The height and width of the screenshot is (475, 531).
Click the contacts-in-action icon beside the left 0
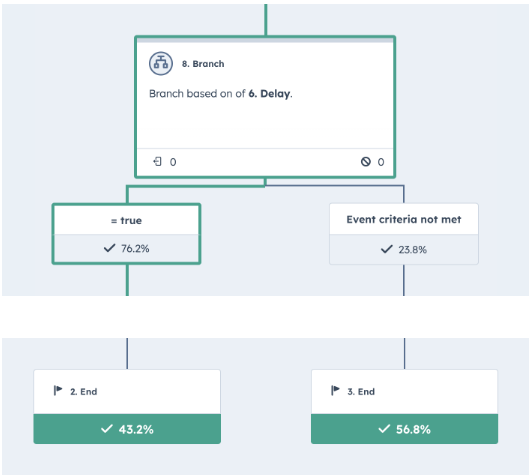click(x=157, y=161)
